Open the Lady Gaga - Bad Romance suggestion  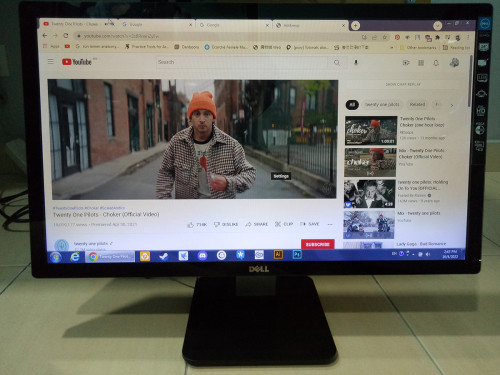click(421, 244)
